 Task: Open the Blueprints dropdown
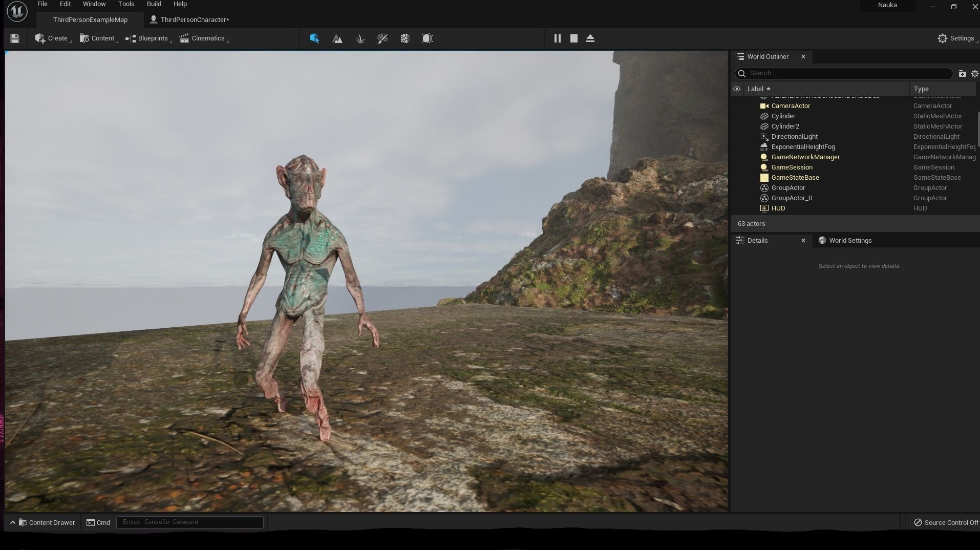point(147,38)
